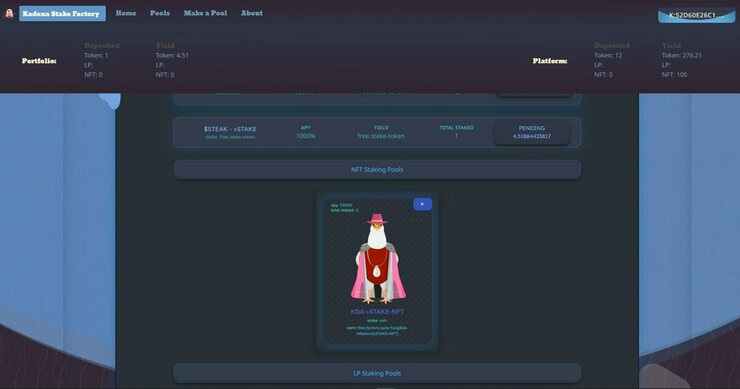740x389 pixels.
Task: Open the Pools nav item
Action: click(160, 13)
